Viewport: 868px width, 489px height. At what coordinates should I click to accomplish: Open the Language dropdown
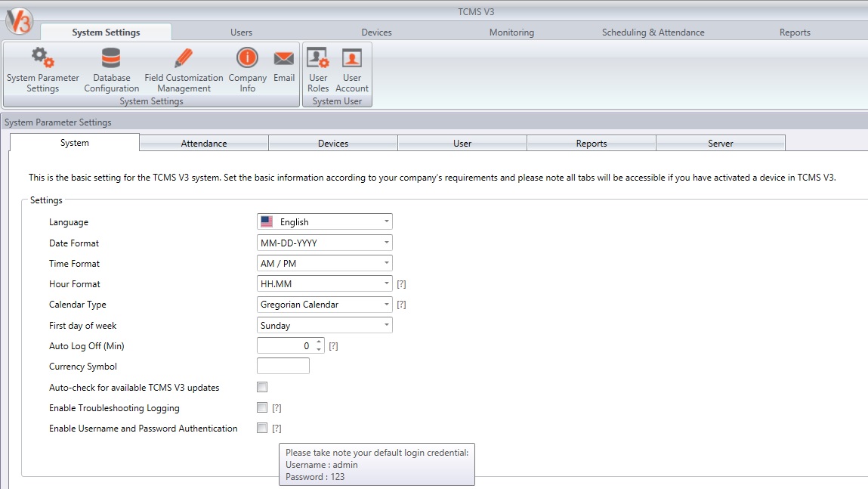pos(324,221)
